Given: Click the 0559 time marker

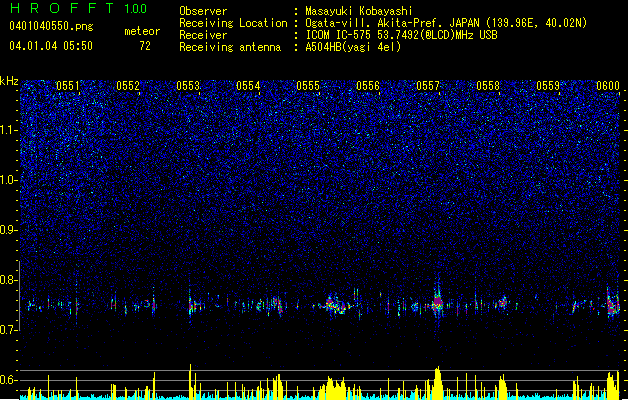Looking at the screenshot, I should coord(548,86).
